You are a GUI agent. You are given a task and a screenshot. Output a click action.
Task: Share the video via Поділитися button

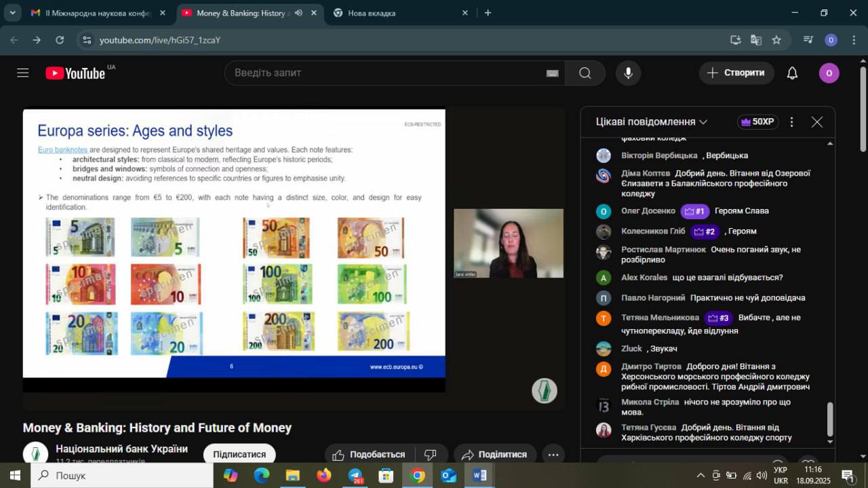495,454
